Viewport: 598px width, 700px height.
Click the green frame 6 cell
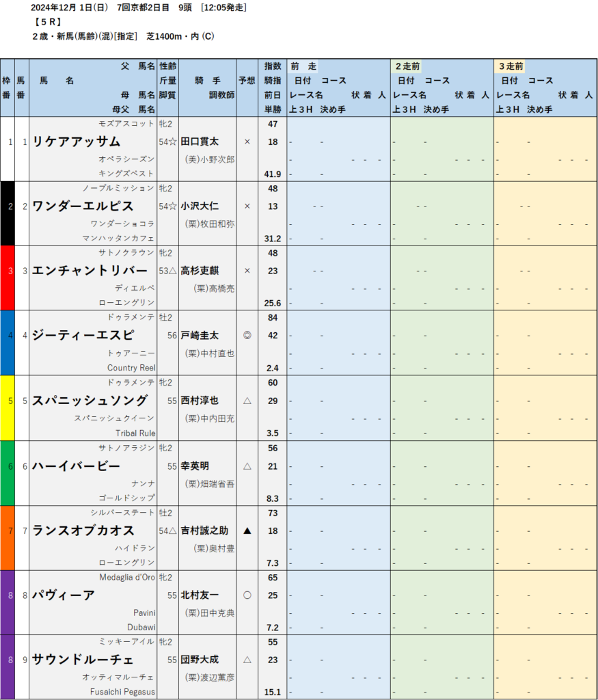(x=8, y=473)
